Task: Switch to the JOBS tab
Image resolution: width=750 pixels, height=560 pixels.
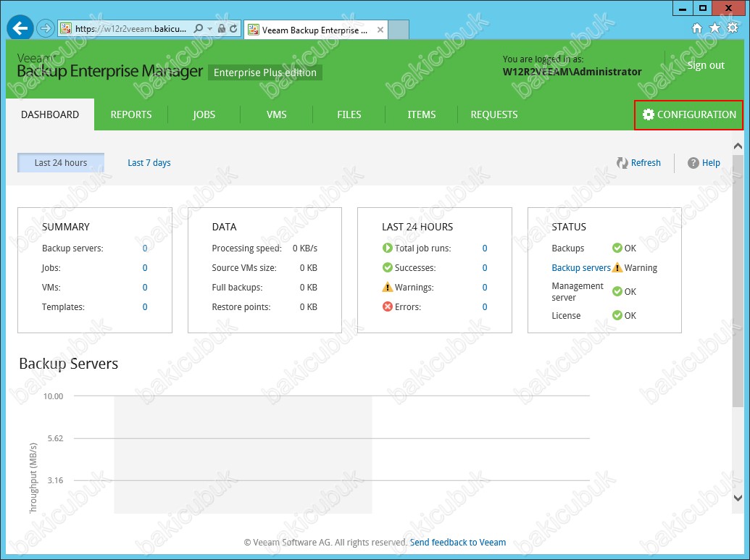Action: pos(204,114)
